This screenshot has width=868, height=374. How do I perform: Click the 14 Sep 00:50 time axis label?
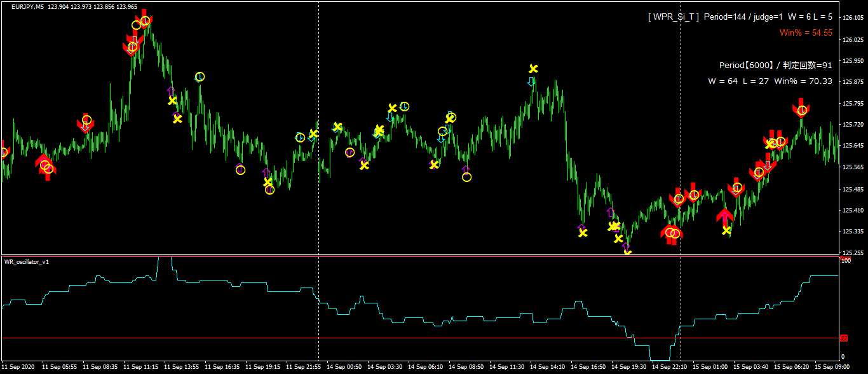pyautogui.click(x=344, y=367)
